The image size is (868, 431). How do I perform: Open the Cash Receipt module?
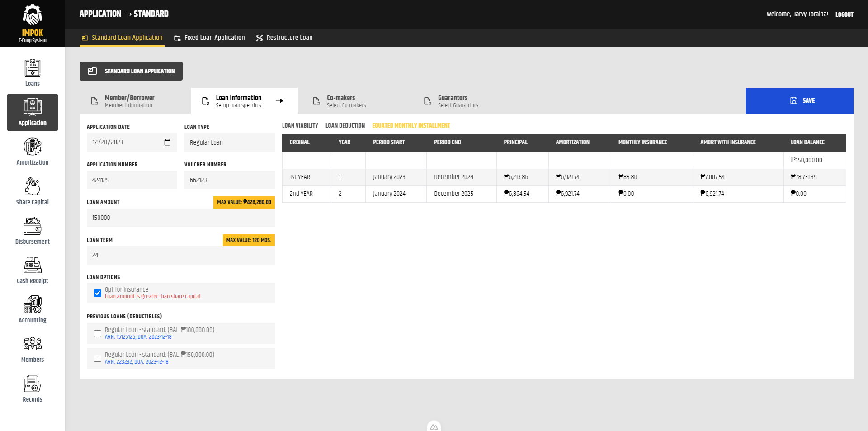pos(32,270)
